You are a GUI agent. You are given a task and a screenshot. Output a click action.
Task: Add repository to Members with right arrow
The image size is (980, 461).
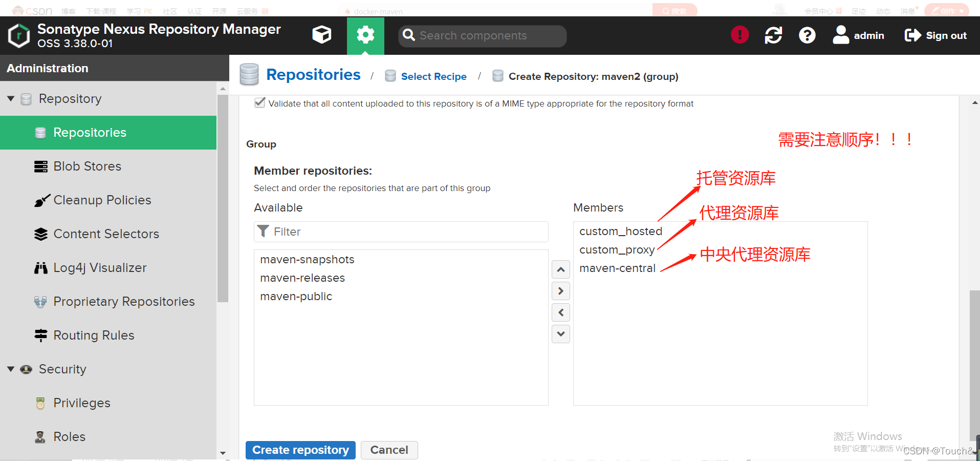tap(561, 291)
